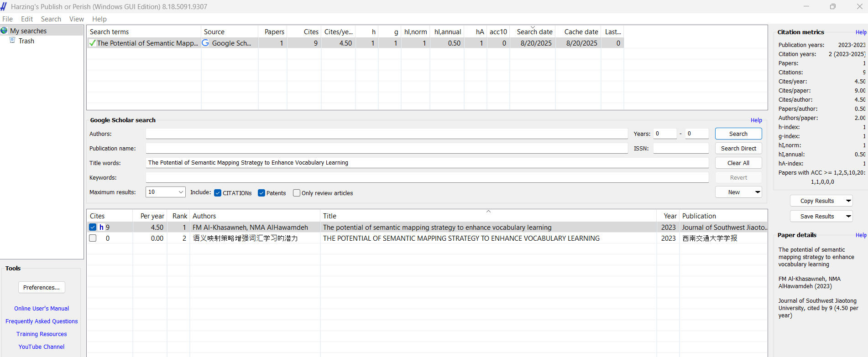This screenshot has width=868, height=357.
Task: Uncheck the CITATIONs checkbox
Action: (x=218, y=193)
